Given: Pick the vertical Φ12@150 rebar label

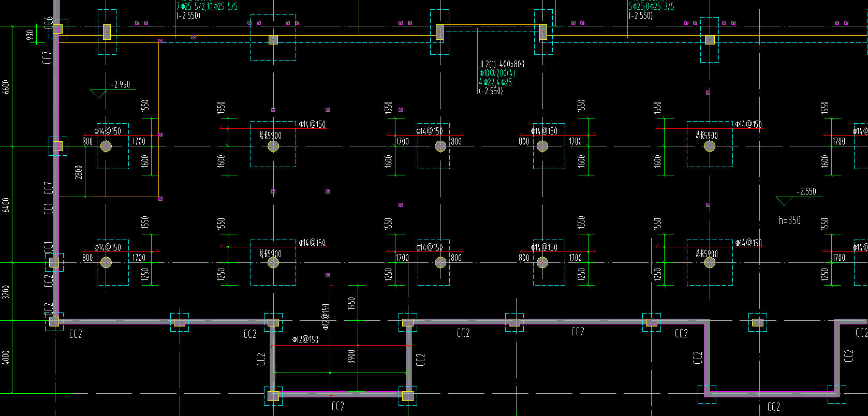Looking at the screenshot, I should pos(326,317).
